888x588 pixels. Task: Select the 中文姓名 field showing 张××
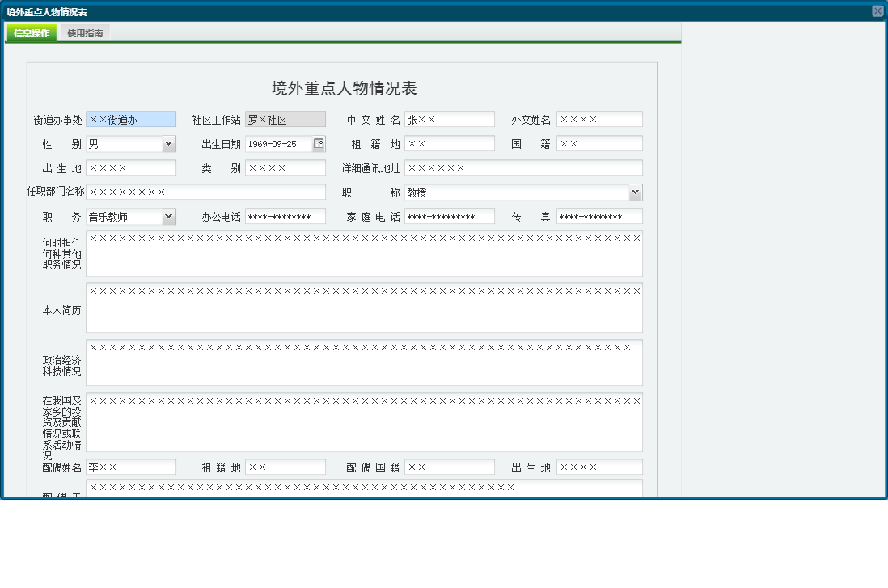coord(450,119)
